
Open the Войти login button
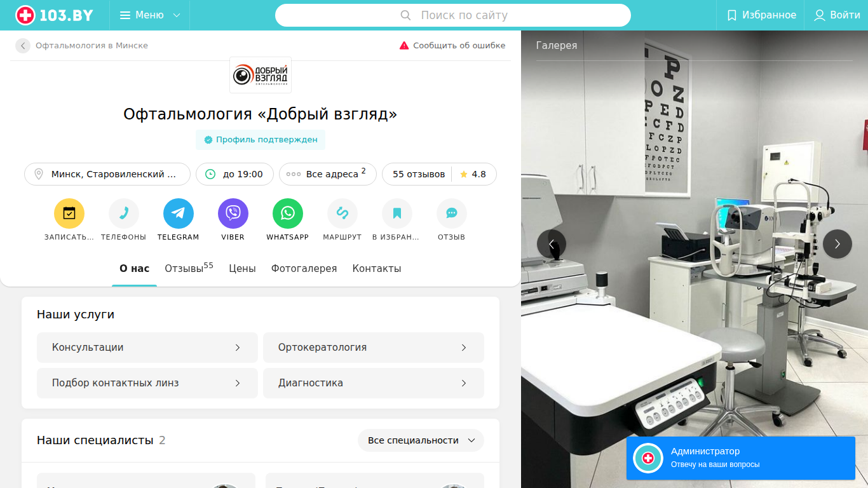pyautogui.click(x=837, y=15)
